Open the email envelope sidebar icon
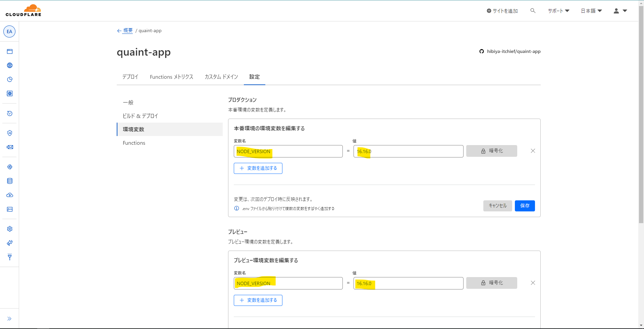The width and height of the screenshot is (644, 329). (10, 147)
